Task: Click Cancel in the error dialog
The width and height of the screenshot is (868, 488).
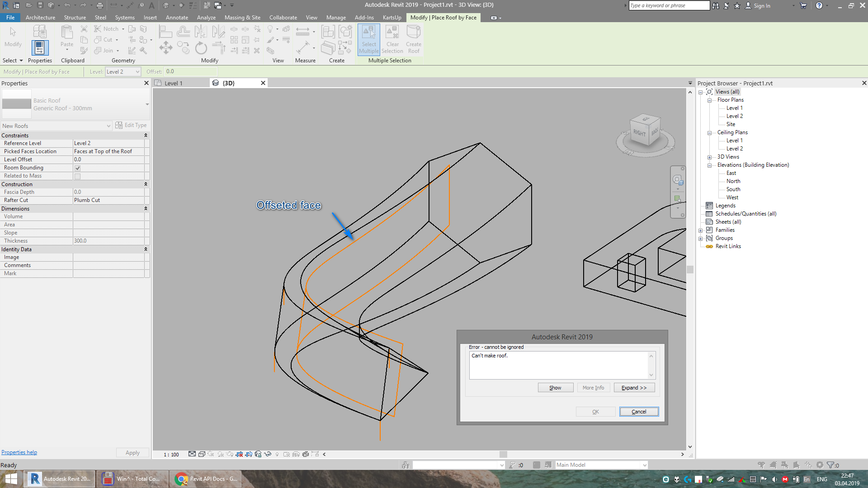Action: coord(639,412)
